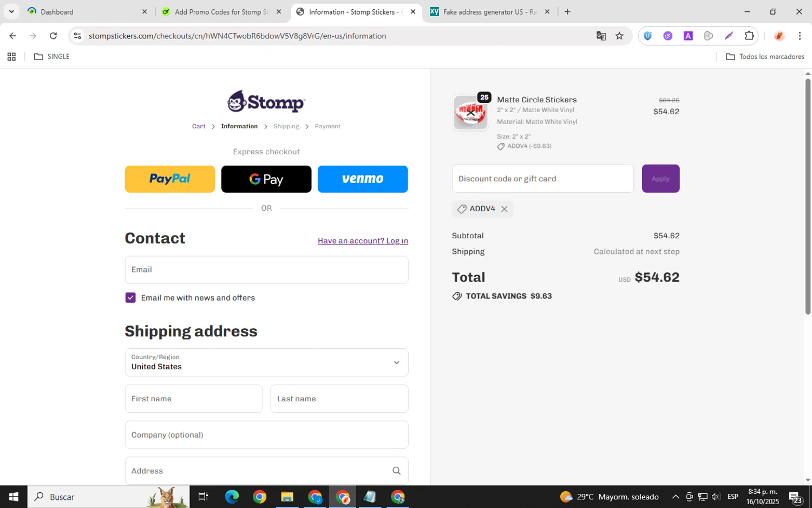
Task: Close the Fake address generator tab
Action: (547, 11)
